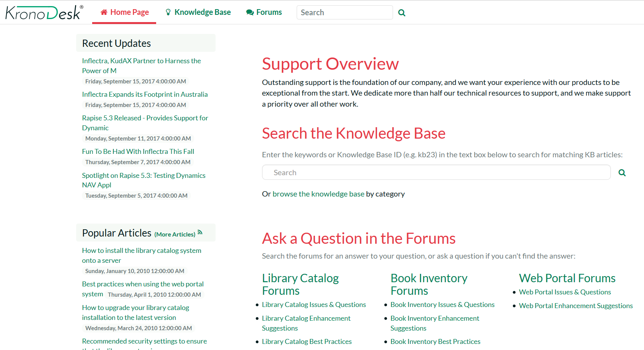
Task: Open Book Inventory Issues & Questions forum
Action: click(442, 305)
